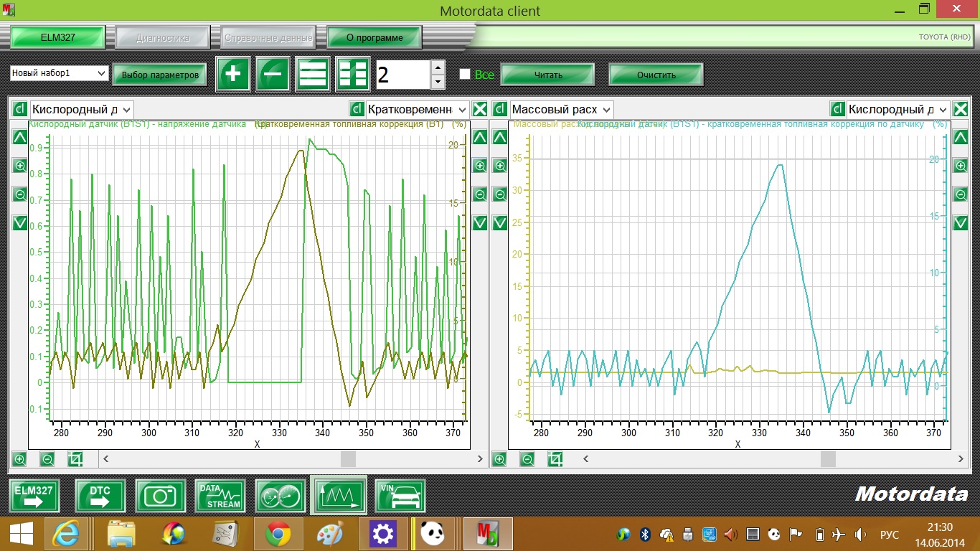This screenshot has height=551, width=980.
Task: Shift right chart's left yellow axis up
Action: [x=500, y=137]
